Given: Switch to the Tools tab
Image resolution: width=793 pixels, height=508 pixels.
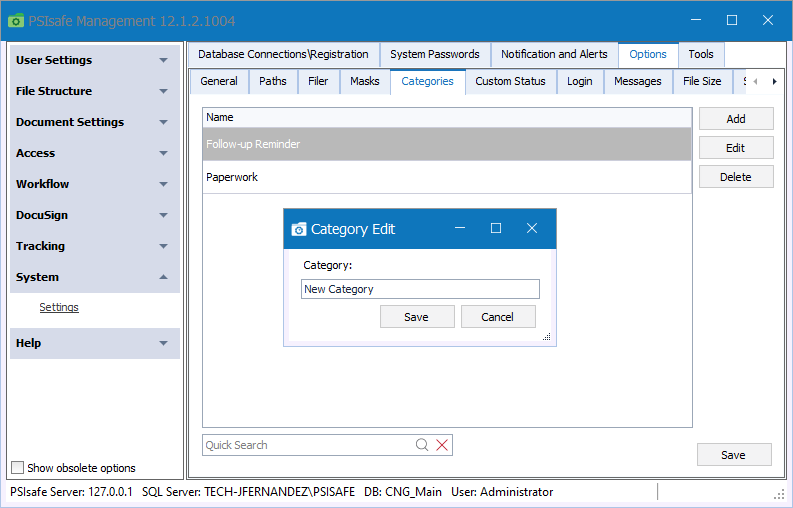Looking at the screenshot, I should point(701,55).
